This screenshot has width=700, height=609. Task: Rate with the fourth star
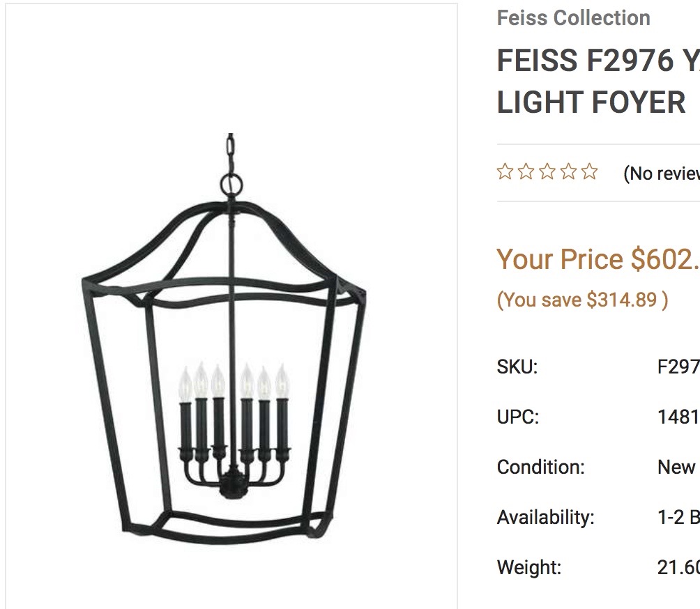(568, 171)
